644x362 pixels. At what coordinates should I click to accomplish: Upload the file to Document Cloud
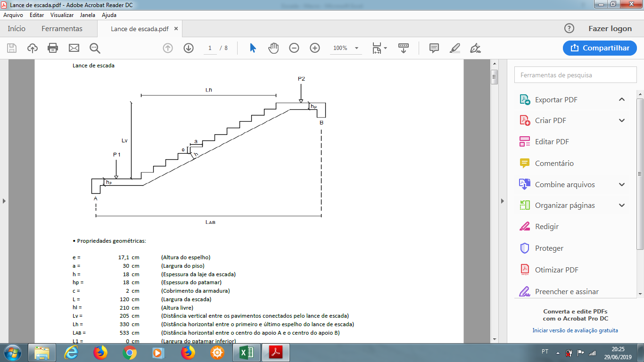click(33, 48)
